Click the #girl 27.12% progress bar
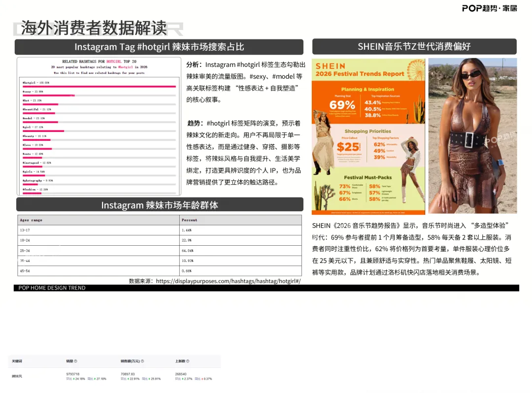Viewport: 532px width, 393px height. (x=99, y=131)
